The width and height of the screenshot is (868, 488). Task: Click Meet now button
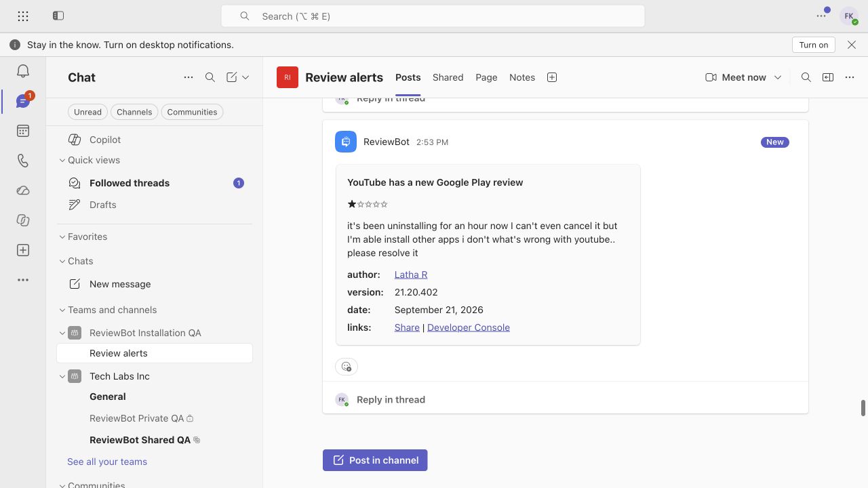click(736, 77)
